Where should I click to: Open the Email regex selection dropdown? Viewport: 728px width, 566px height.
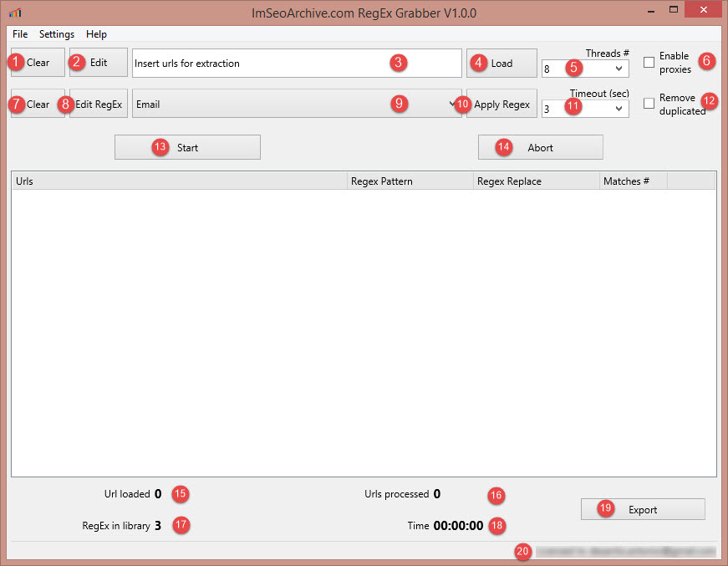point(297,104)
